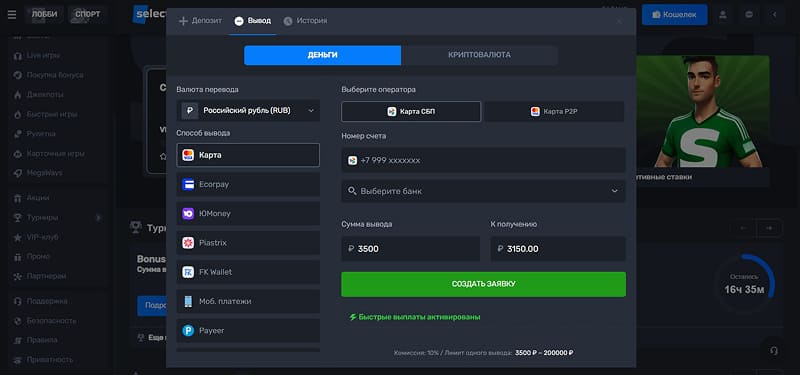
Task: Go to ЛОББИ in the header
Action: click(45, 14)
